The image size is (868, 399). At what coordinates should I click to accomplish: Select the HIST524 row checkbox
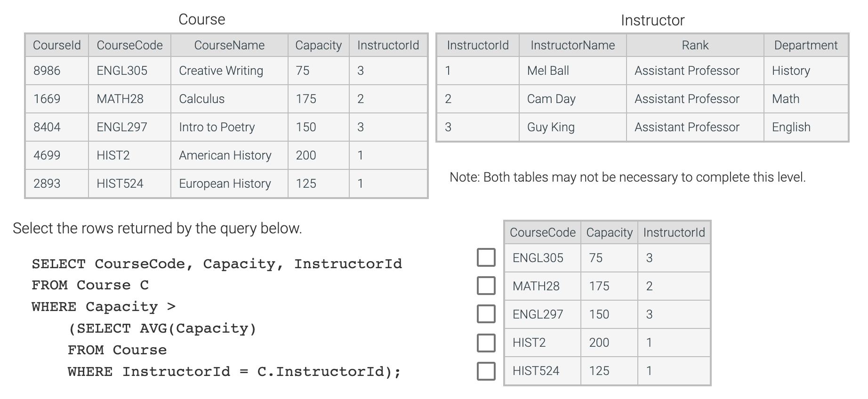[486, 371]
